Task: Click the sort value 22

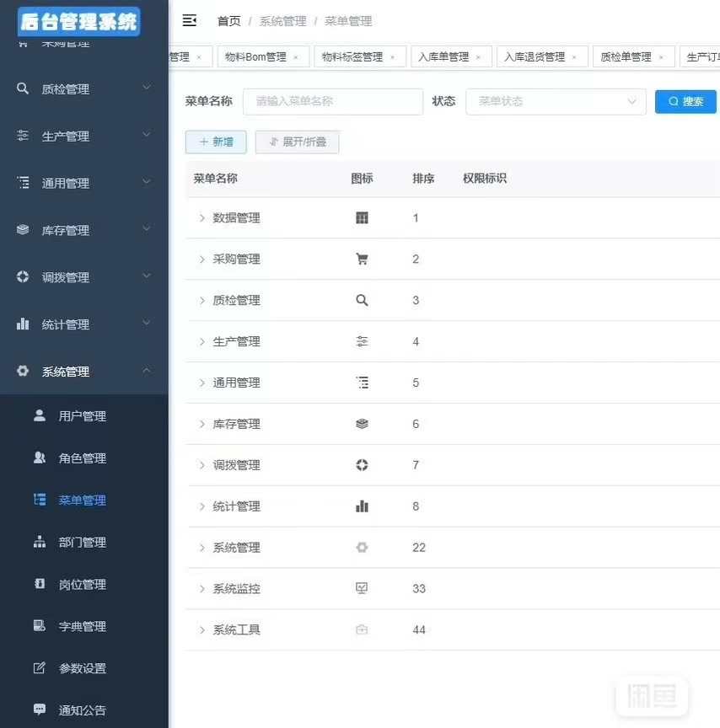Action: (418, 548)
